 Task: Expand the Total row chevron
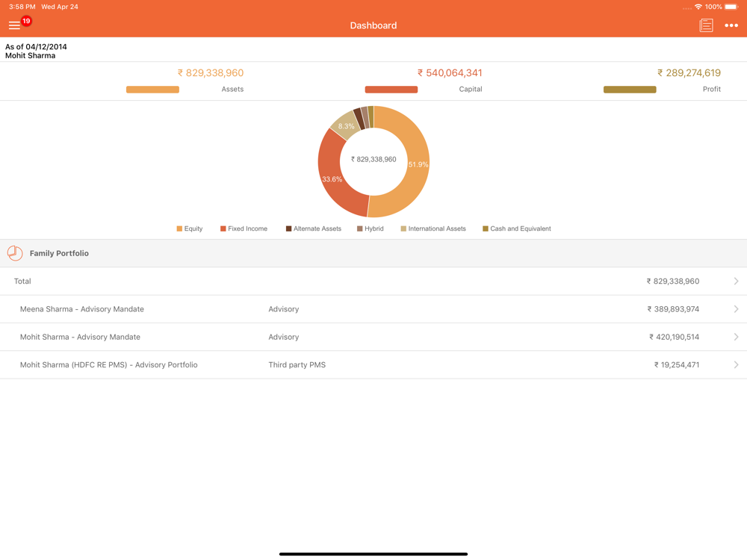pos(736,281)
